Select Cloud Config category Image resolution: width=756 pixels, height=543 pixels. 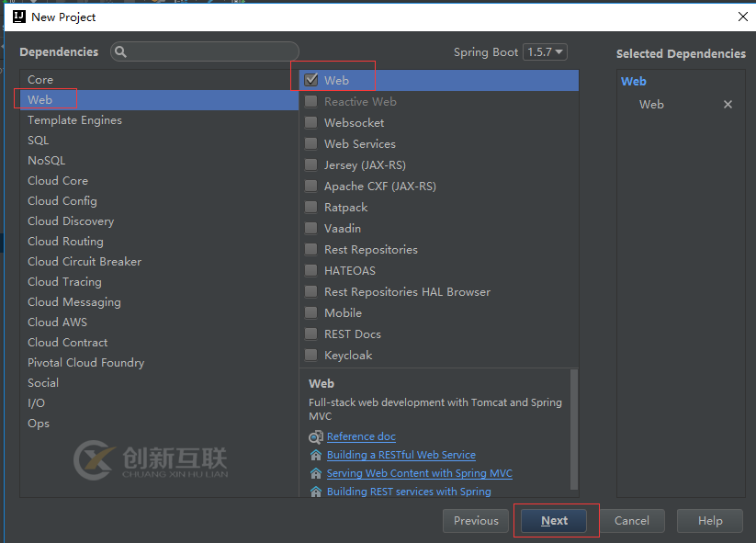159,201
